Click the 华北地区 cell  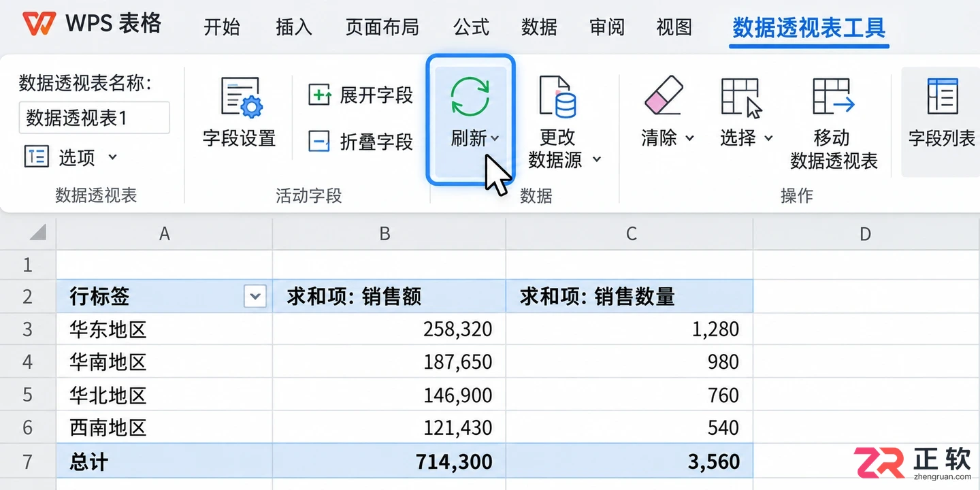tap(164, 395)
